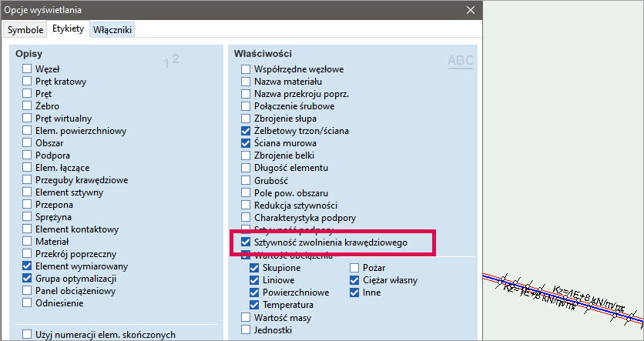644x341 pixels.
Task: Check the Jednostki checkbox
Action: click(x=247, y=329)
